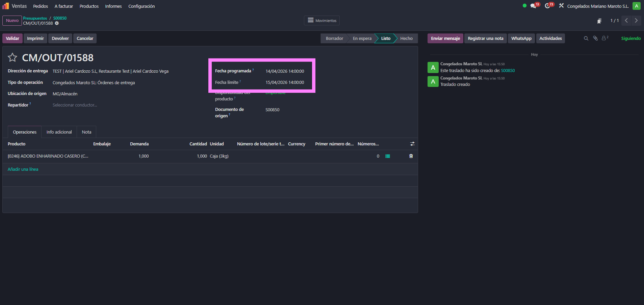Go to previous record arrow
This screenshot has width=644, height=305.
point(626,21)
